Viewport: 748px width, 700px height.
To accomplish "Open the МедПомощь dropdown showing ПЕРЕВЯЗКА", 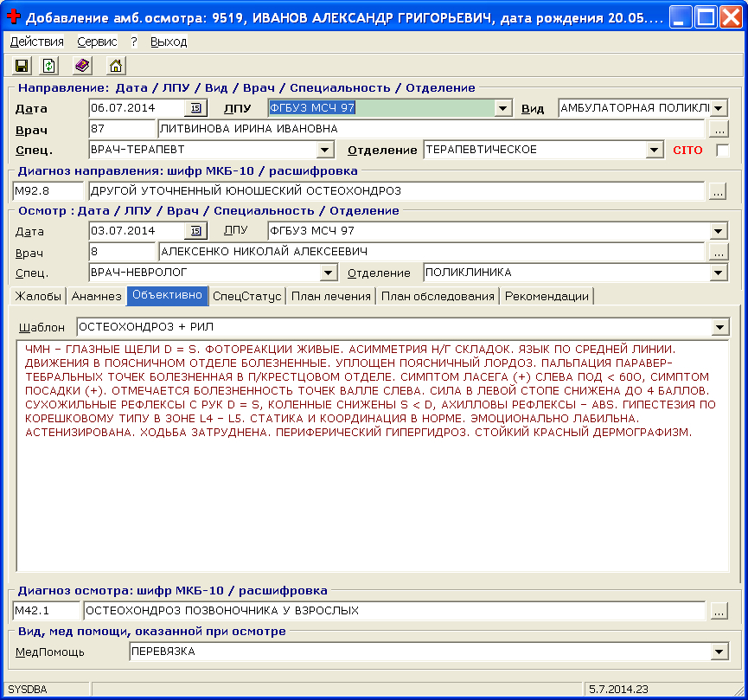I will pos(719,652).
